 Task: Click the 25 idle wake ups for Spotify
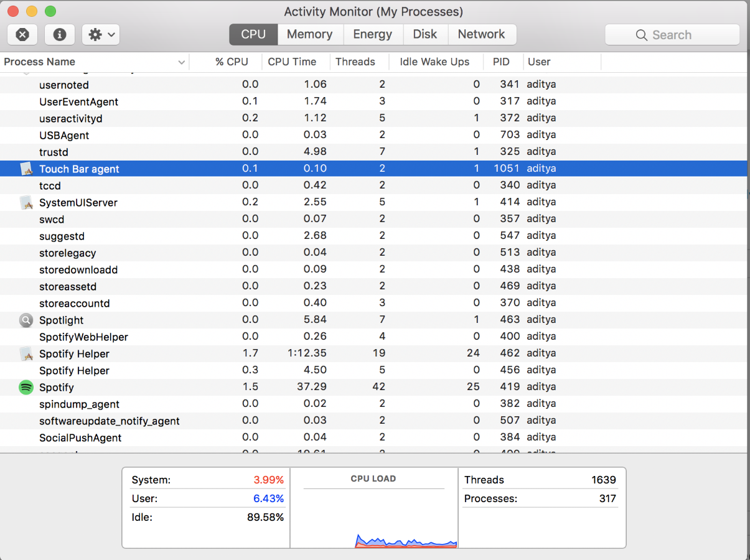pyautogui.click(x=473, y=386)
